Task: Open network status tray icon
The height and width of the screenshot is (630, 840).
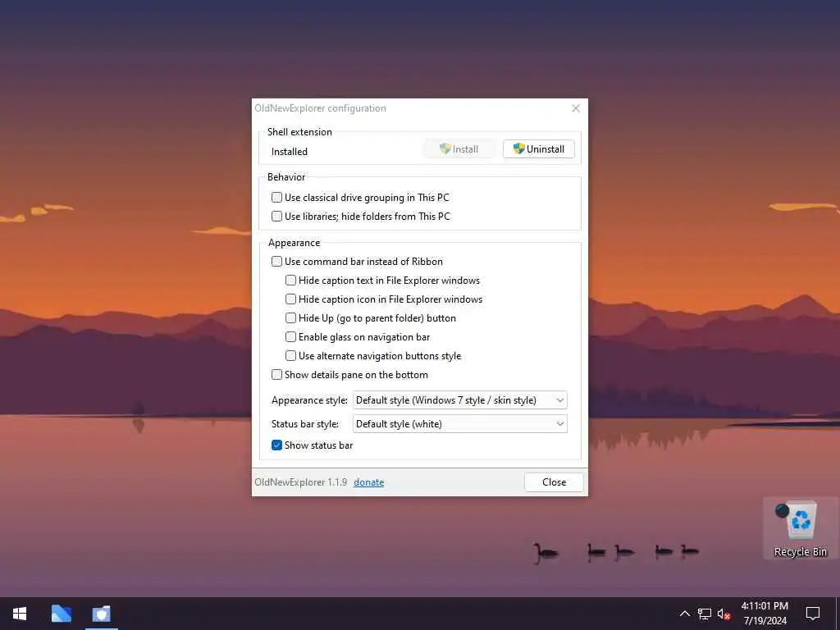Action: tap(705, 614)
